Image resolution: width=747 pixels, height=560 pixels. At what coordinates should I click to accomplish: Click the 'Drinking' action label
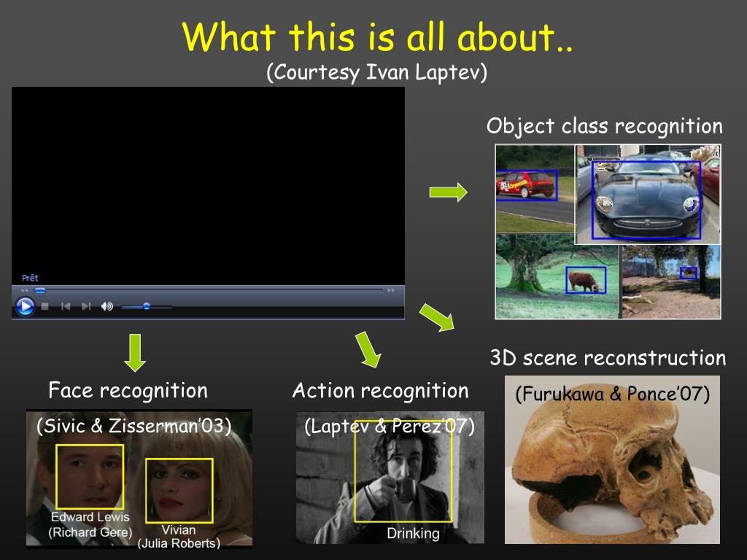click(413, 533)
